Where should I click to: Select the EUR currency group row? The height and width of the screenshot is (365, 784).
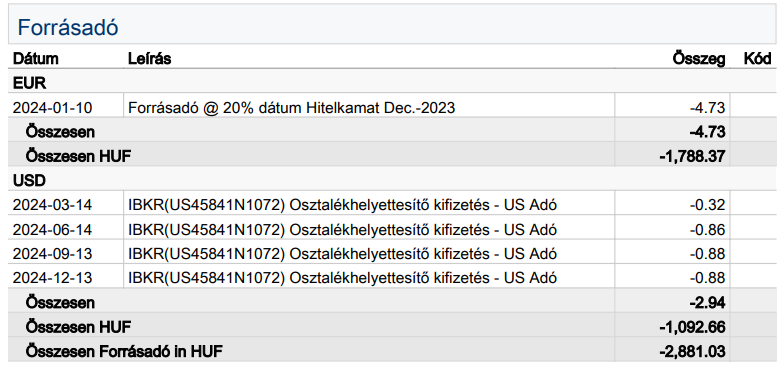(392, 83)
